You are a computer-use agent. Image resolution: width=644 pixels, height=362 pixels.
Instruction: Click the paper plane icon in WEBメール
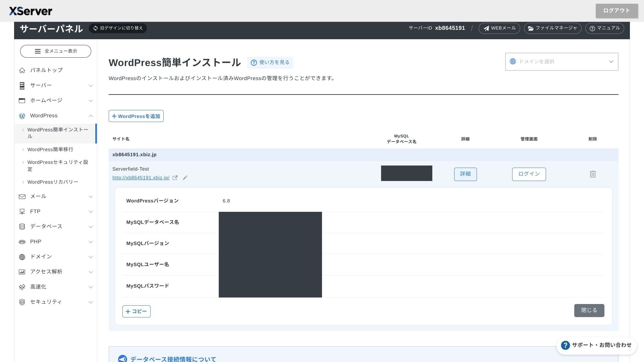click(486, 28)
